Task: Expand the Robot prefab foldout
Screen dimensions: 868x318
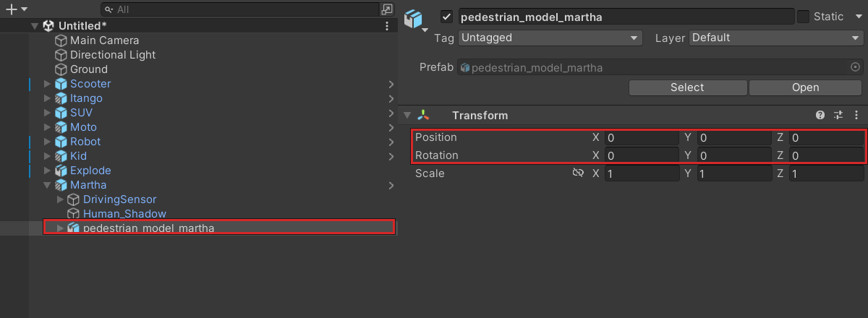Action: [48, 142]
